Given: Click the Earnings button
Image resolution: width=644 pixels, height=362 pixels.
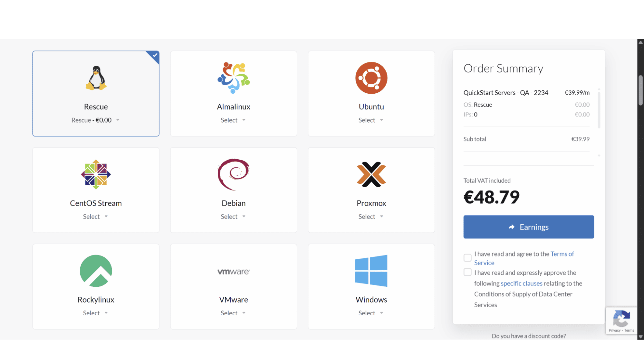Looking at the screenshot, I should click(x=529, y=227).
